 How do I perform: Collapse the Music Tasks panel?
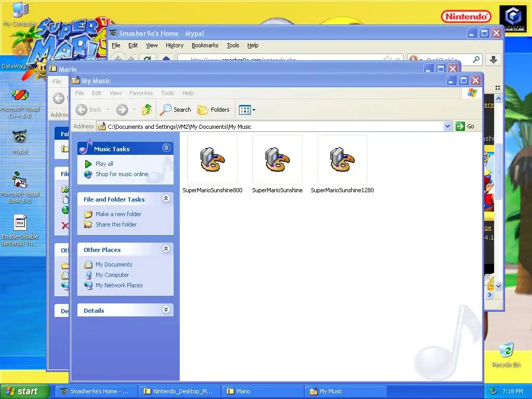coord(166,148)
